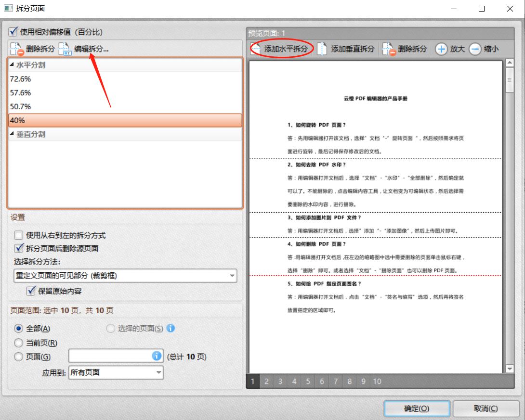Click 删除拆分 in the preview toolbar
Image resolution: width=525 pixels, height=420 pixels.
click(405, 49)
